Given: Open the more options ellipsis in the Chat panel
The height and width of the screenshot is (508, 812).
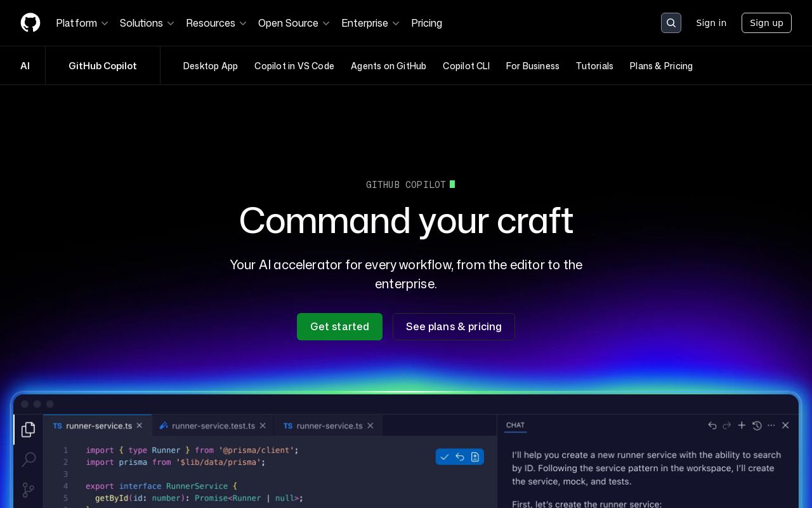Looking at the screenshot, I should point(771,425).
